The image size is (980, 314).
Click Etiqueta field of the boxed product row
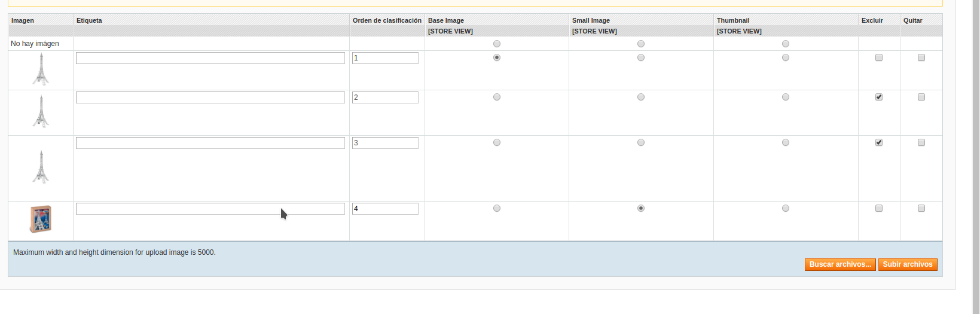(x=210, y=209)
